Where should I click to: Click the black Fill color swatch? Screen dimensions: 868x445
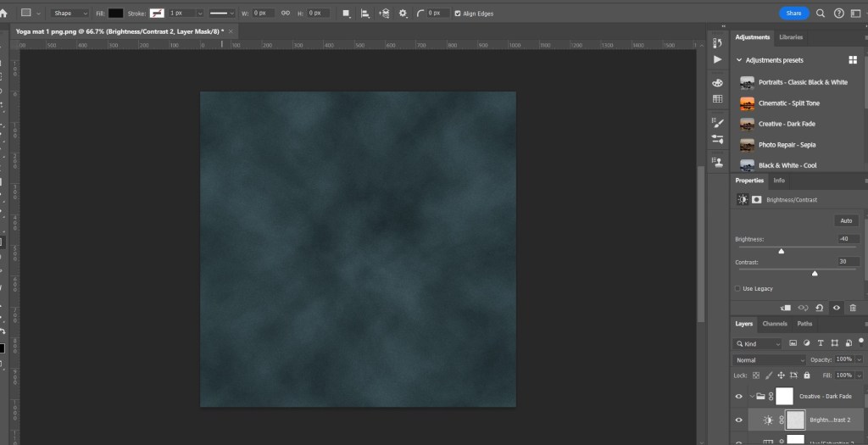115,14
